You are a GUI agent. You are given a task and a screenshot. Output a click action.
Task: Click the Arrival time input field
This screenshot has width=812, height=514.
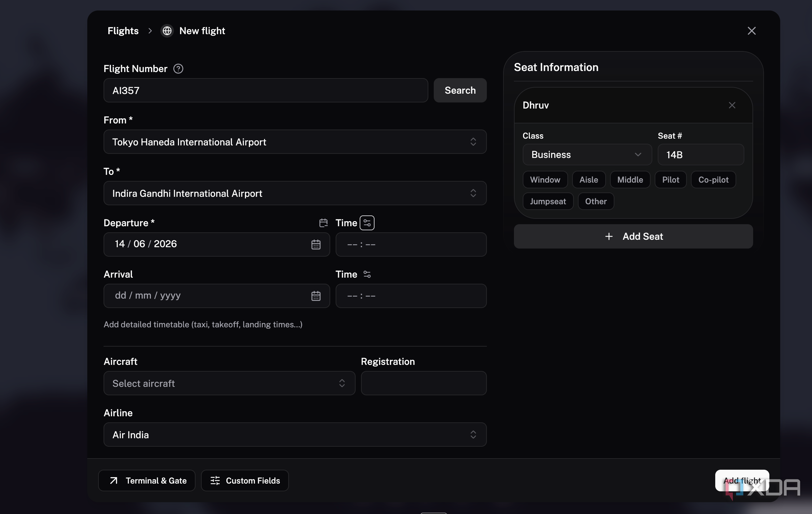coord(411,296)
